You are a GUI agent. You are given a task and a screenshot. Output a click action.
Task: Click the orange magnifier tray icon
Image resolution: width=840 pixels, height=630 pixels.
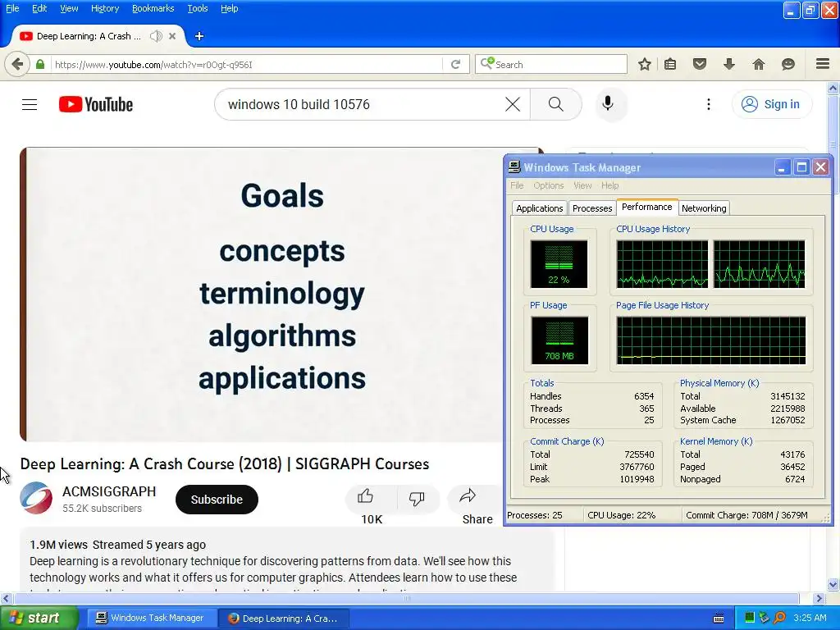point(779,618)
